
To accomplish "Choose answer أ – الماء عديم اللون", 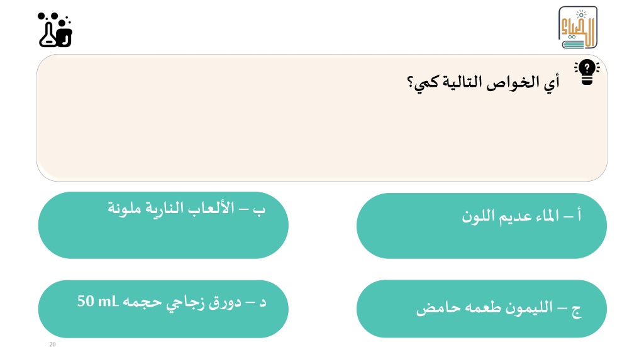I will coord(481,226).
